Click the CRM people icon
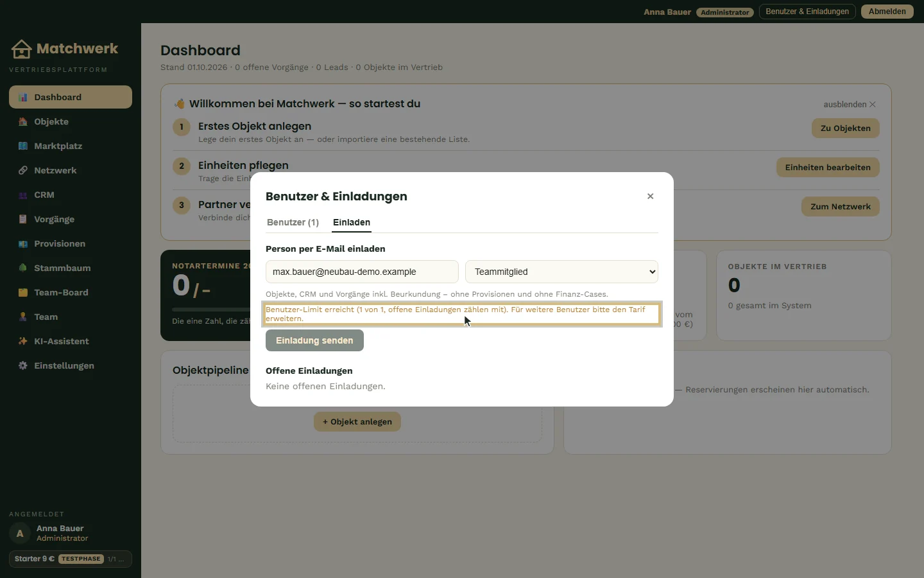 [23, 195]
